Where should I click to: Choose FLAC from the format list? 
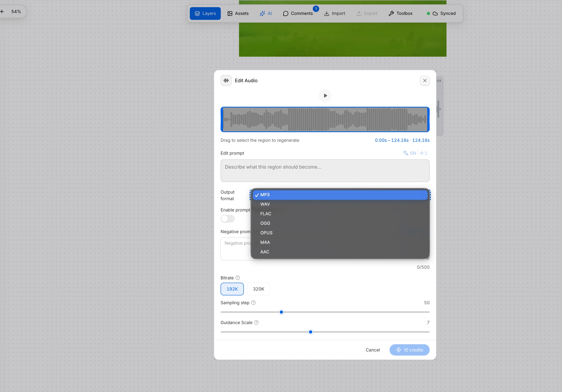(340, 214)
